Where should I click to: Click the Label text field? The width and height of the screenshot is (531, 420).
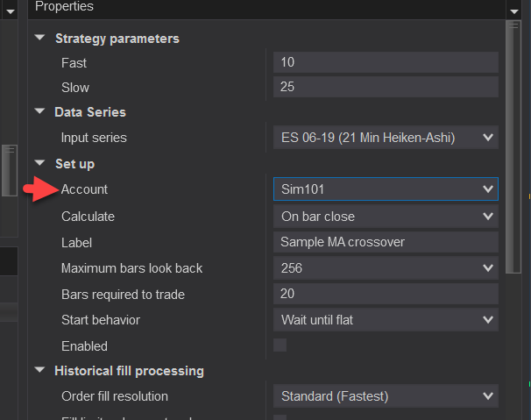386,242
